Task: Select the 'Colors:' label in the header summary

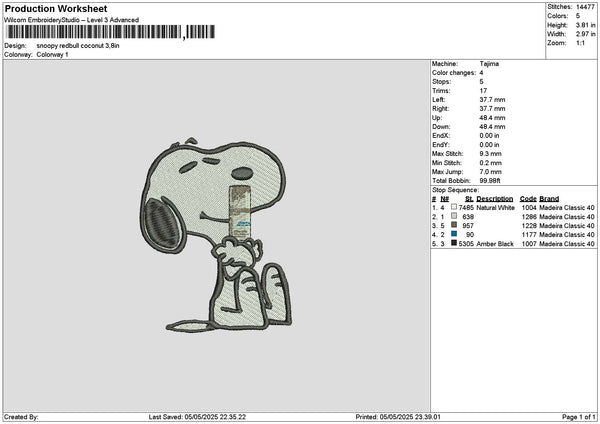Action: point(558,16)
